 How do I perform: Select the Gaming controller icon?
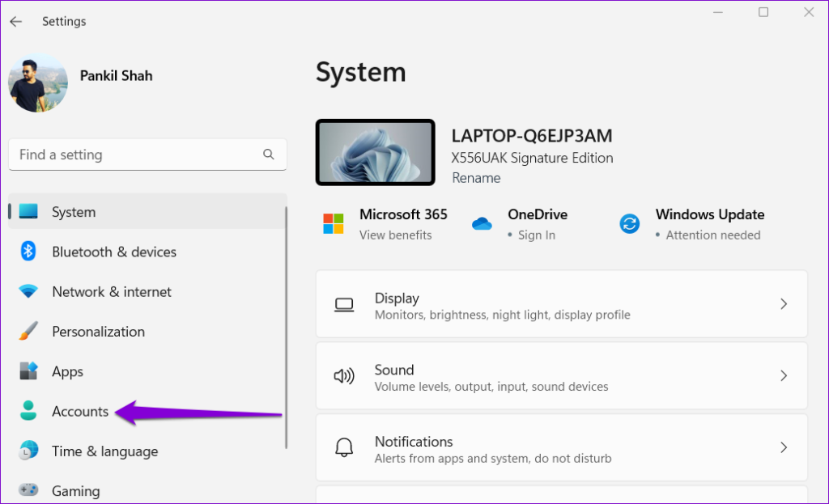point(29,490)
